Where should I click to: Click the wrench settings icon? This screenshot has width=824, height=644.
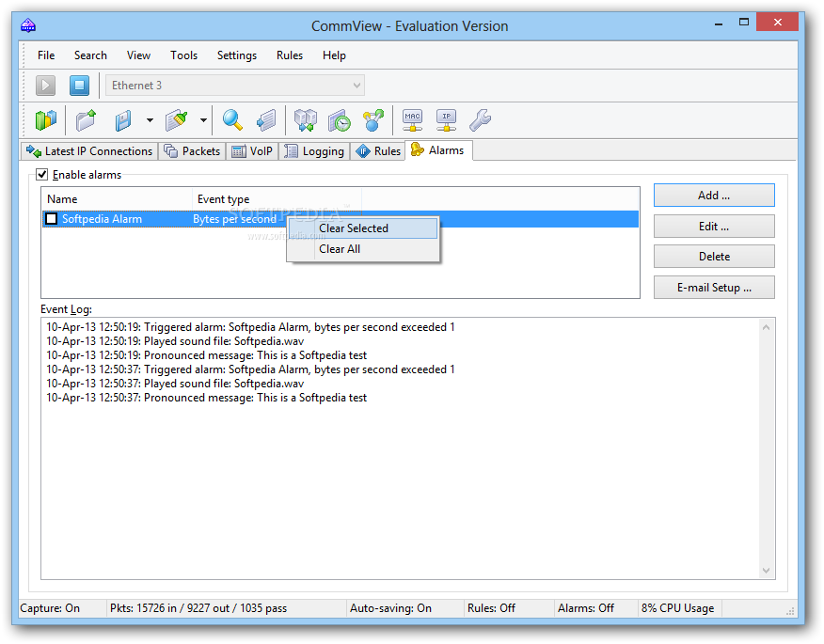click(480, 120)
